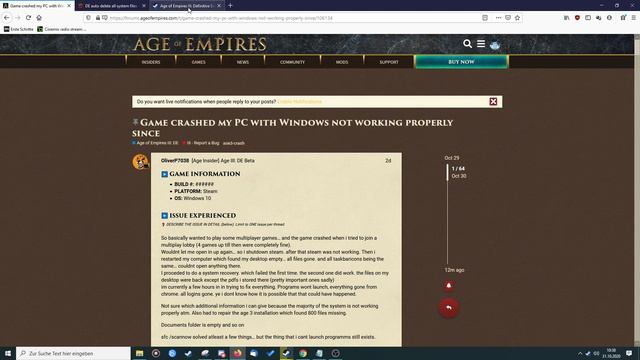
Task: Switch to 'DE auto delete all system files' tab
Action: (111, 6)
